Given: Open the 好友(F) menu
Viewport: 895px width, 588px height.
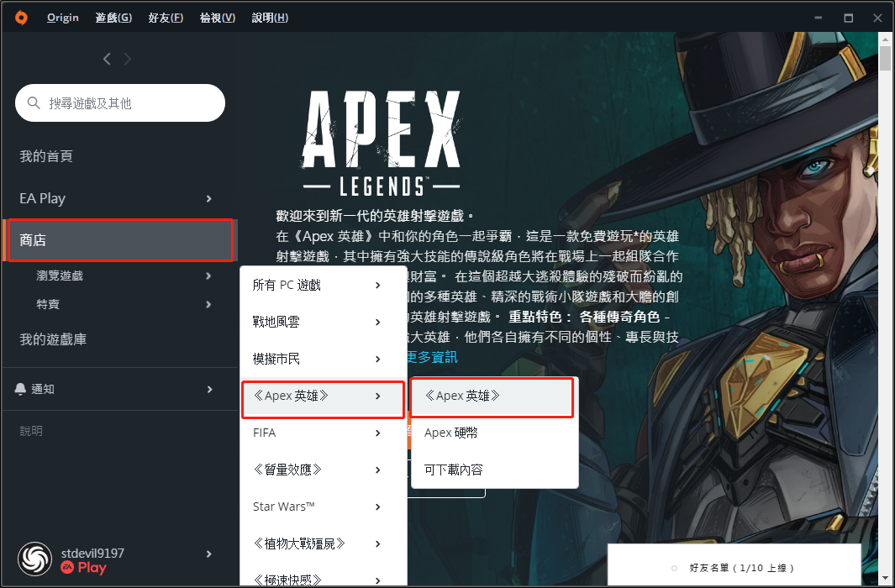Looking at the screenshot, I should click(166, 18).
